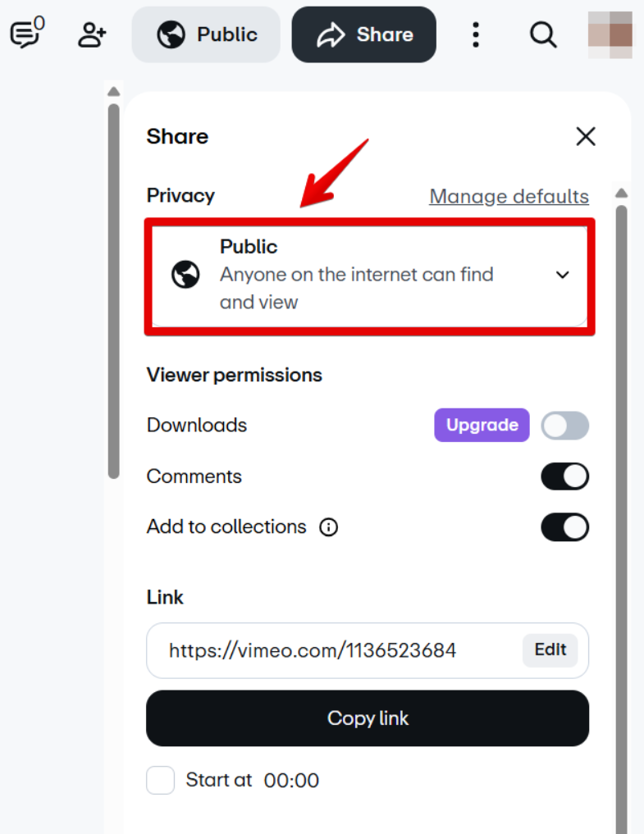
Task: Open the user profile avatar
Action: [610, 34]
